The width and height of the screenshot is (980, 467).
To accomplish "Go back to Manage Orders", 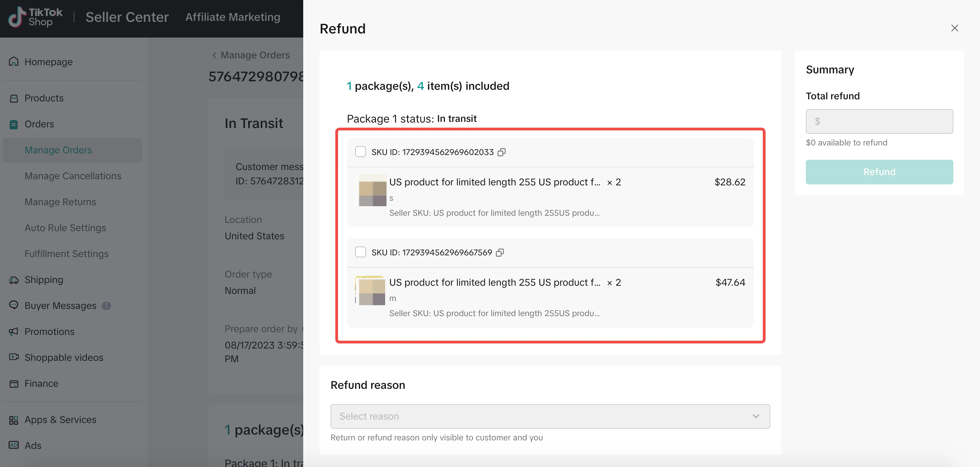I will (x=251, y=55).
